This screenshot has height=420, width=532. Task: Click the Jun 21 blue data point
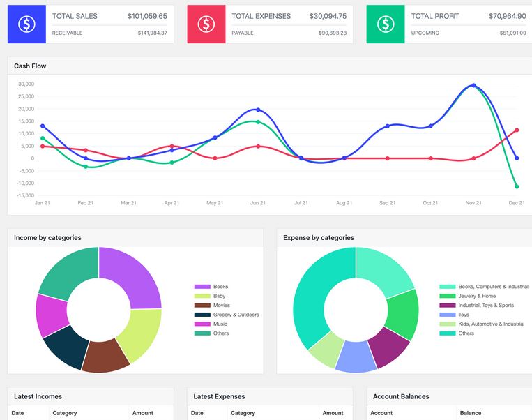pyautogui.click(x=258, y=110)
